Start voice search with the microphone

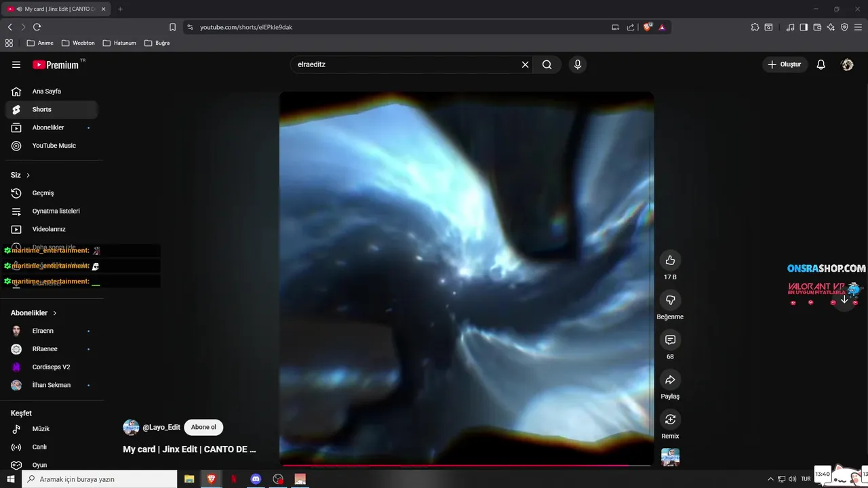578,64
